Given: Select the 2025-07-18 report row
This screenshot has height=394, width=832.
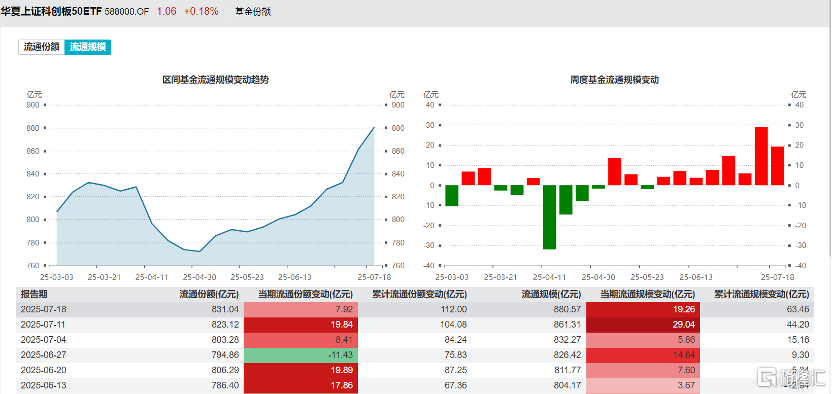Looking at the screenshot, I should [x=415, y=309].
